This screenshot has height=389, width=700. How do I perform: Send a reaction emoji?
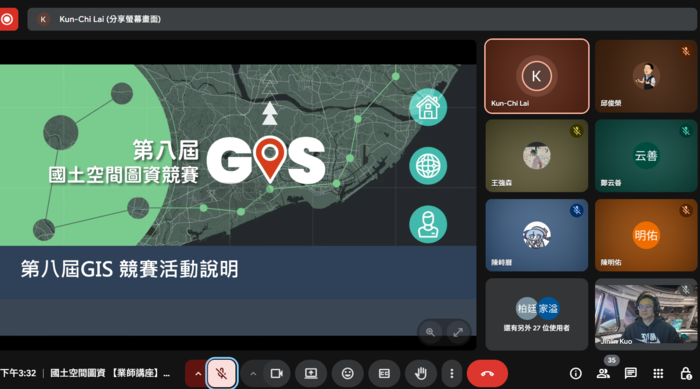[x=347, y=373]
